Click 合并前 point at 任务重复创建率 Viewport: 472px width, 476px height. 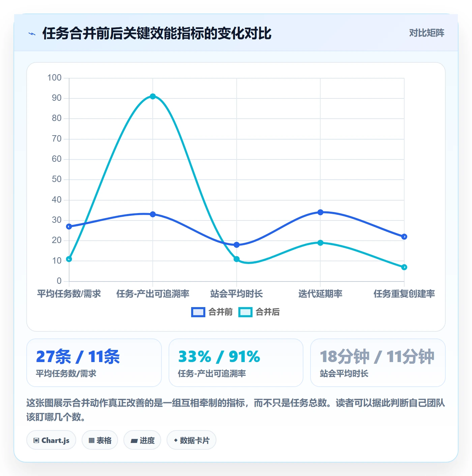[x=404, y=237]
